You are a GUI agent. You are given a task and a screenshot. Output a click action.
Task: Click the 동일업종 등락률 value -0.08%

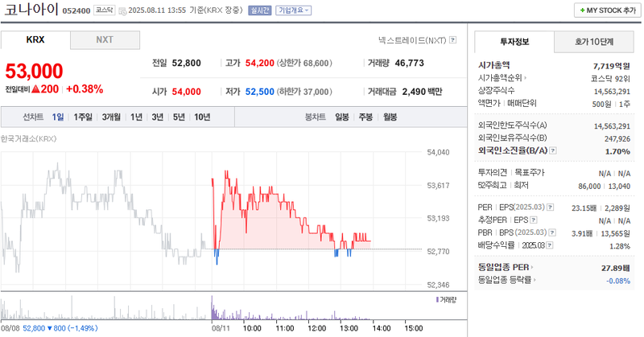pyautogui.click(x=618, y=281)
